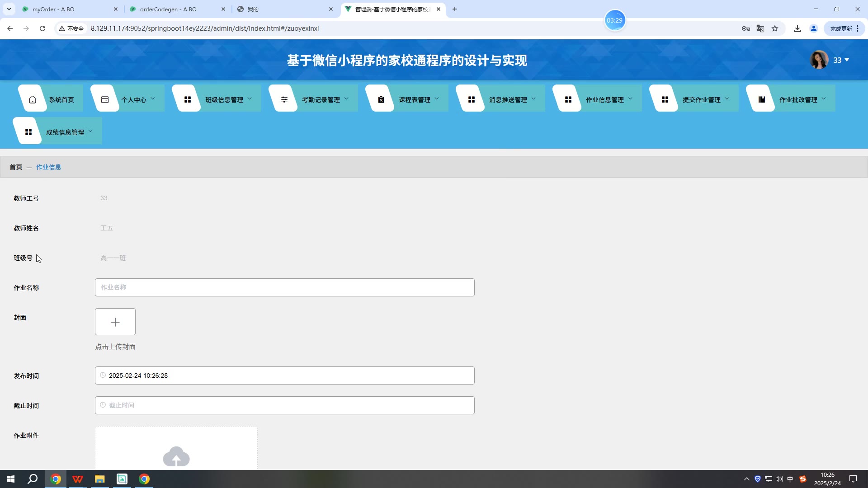Click the 个人中心 card icon
This screenshot has width=868, height=488.
click(105, 99)
